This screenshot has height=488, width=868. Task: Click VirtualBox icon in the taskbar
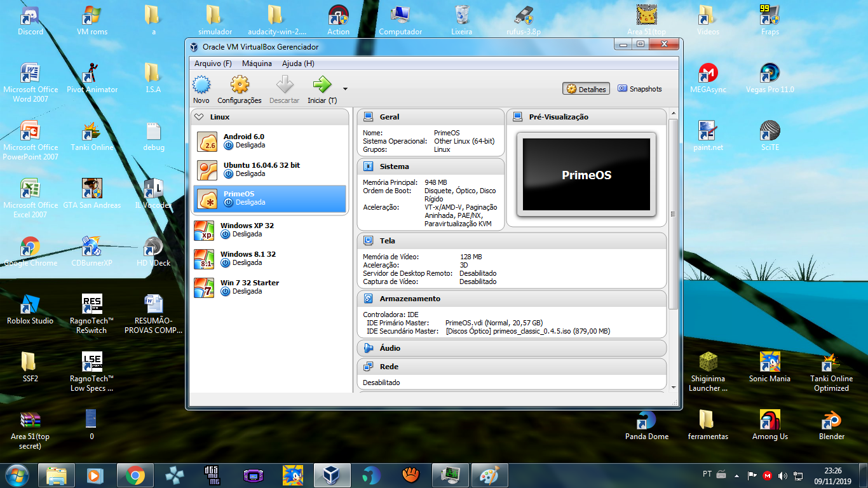pyautogui.click(x=332, y=475)
